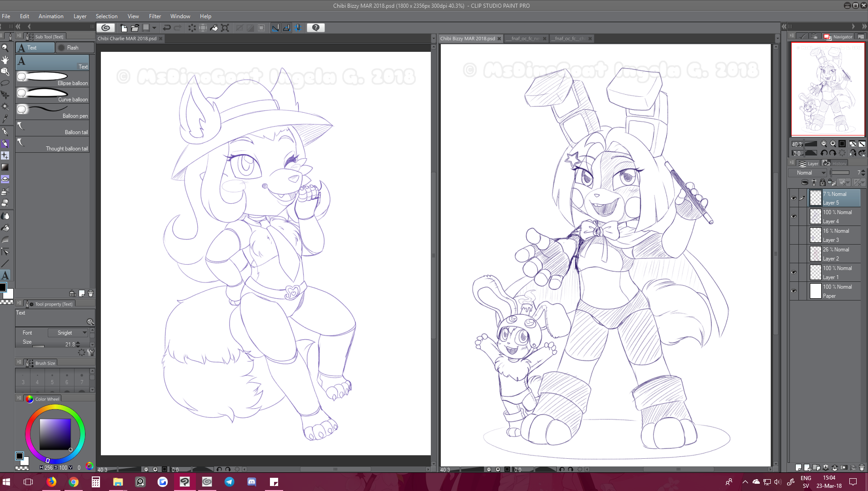
Task: Open the Save dropdown arrow in toolbar
Action: (155, 28)
